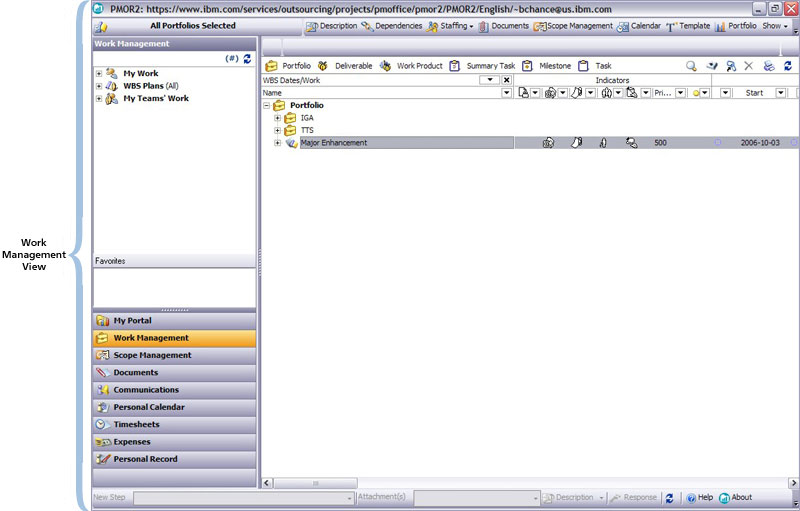Add a new Work Product
800x511 pixels.
point(411,66)
